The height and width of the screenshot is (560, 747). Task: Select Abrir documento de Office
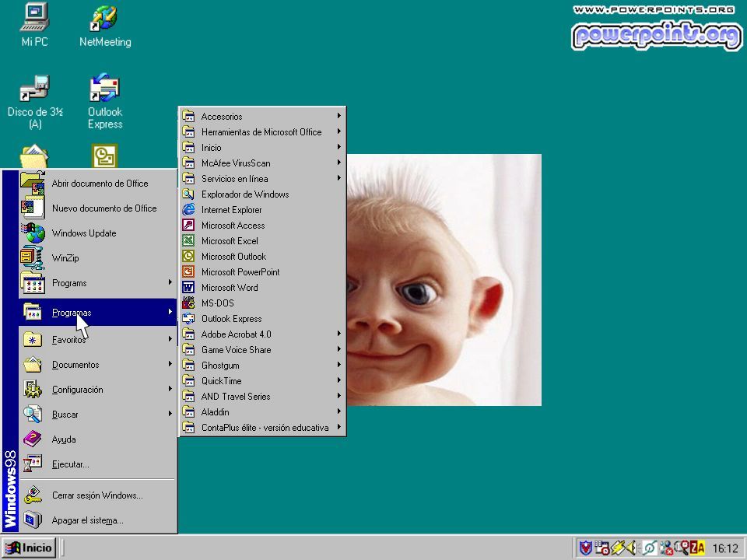[x=98, y=184]
